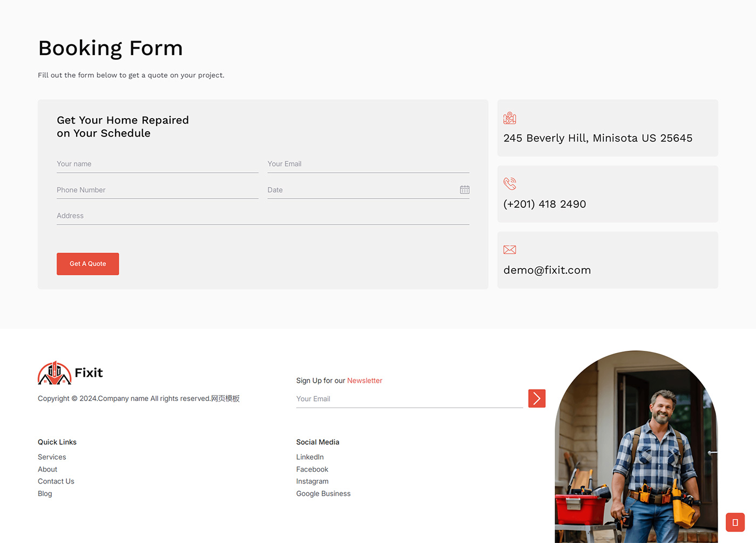Viewport: 756px width, 543px height.
Task: Click the map location icon above the address
Action: point(510,118)
